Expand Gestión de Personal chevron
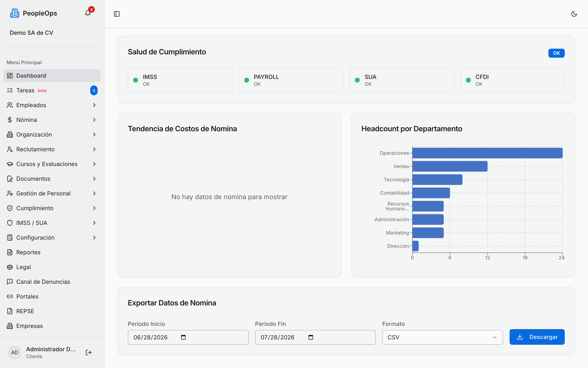Viewport: 588px width, 368px height. [94, 193]
